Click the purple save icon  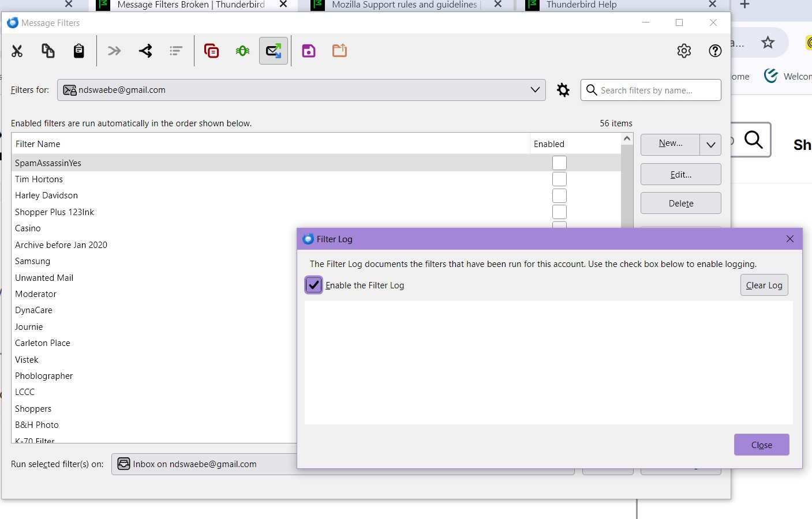(x=309, y=51)
